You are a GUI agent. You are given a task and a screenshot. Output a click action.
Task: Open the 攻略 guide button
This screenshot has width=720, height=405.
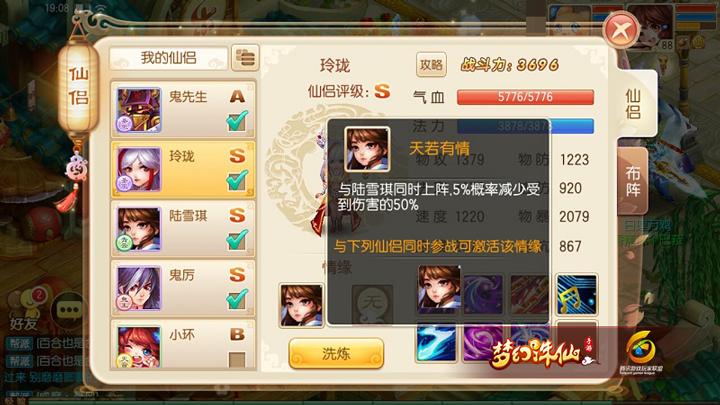coord(431,65)
